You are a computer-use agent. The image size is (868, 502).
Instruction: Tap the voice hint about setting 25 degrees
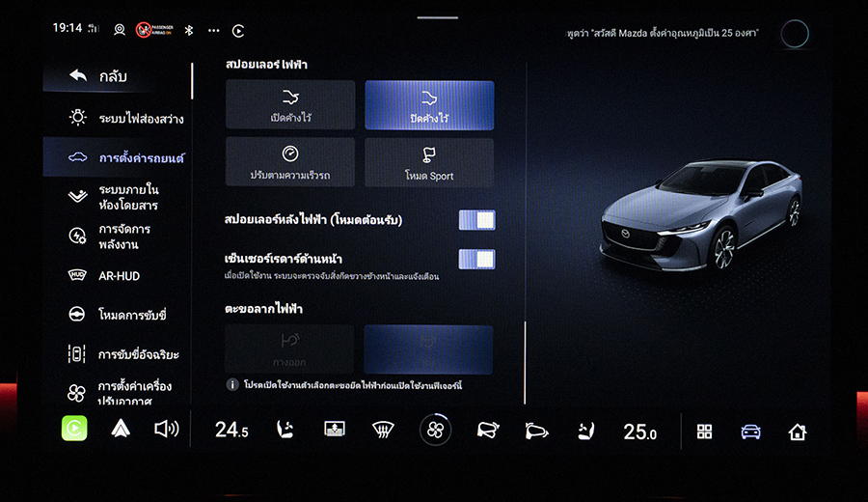pyautogui.click(x=662, y=33)
